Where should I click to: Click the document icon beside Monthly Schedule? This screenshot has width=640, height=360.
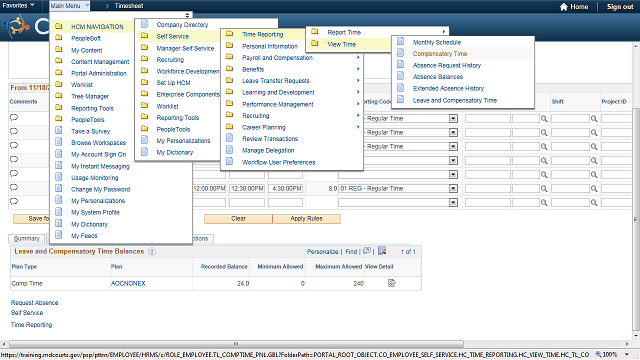click(x=400, y=42)
